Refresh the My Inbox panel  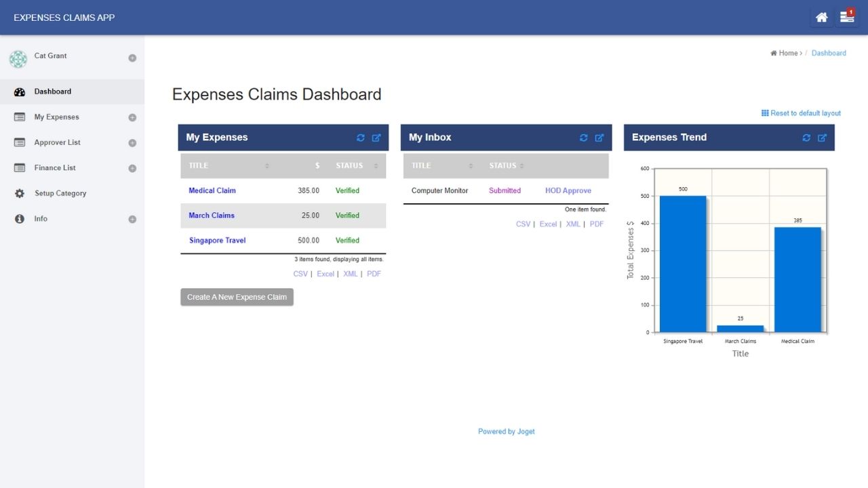coord(583,138)
